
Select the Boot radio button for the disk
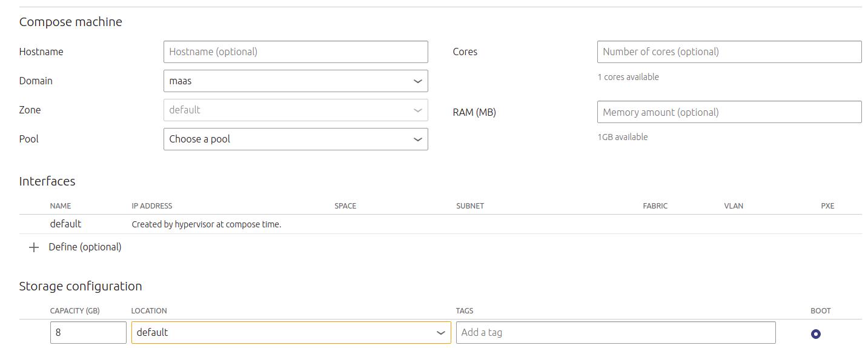pos(815,334)
